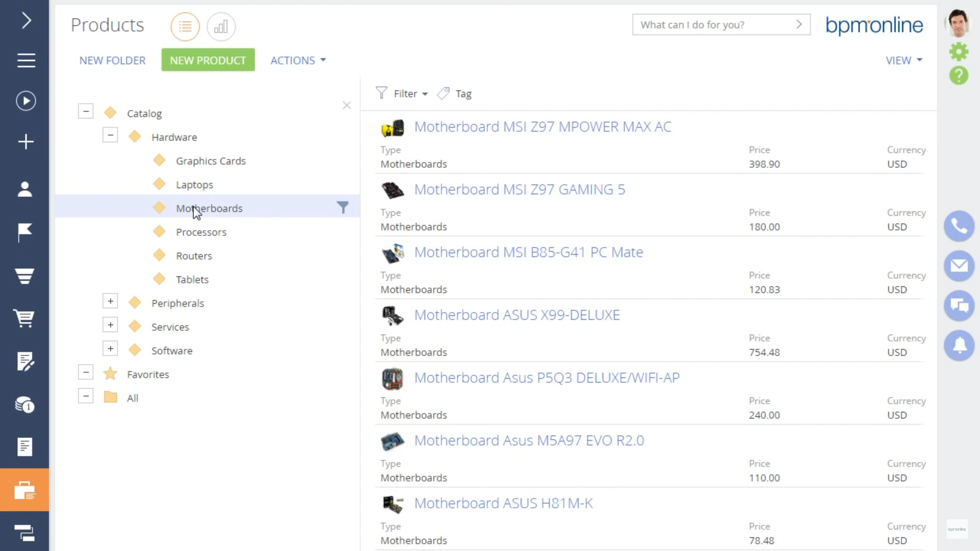Collapse the Catalog folder
This screenshot has width=980, height=551.
(x=86, y=111)
